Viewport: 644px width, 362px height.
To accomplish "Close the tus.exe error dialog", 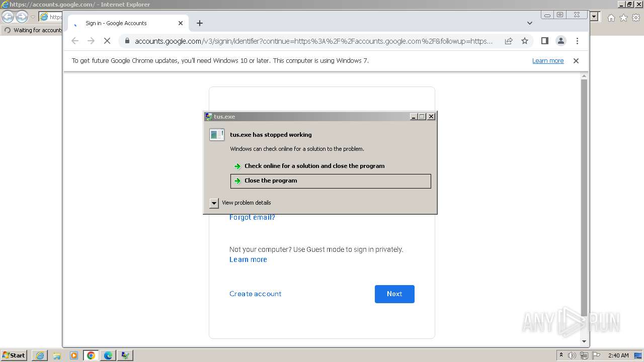I will pyautogui.click(x=431, y=117).
